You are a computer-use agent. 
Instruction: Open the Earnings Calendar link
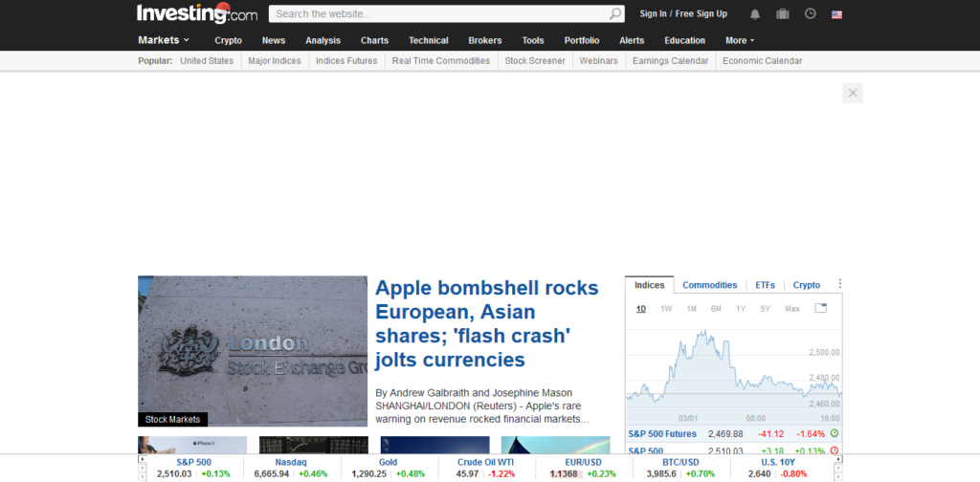click(x=671, y=60)
